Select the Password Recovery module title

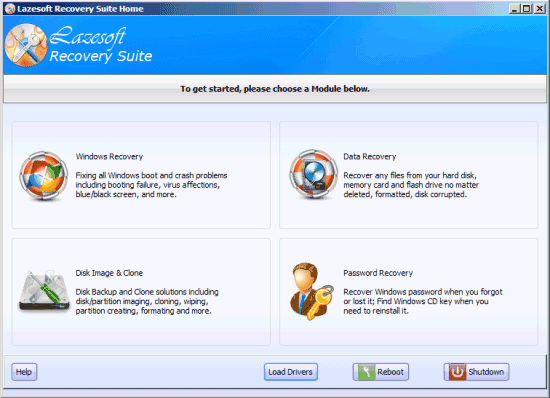(x=378, y=273)
